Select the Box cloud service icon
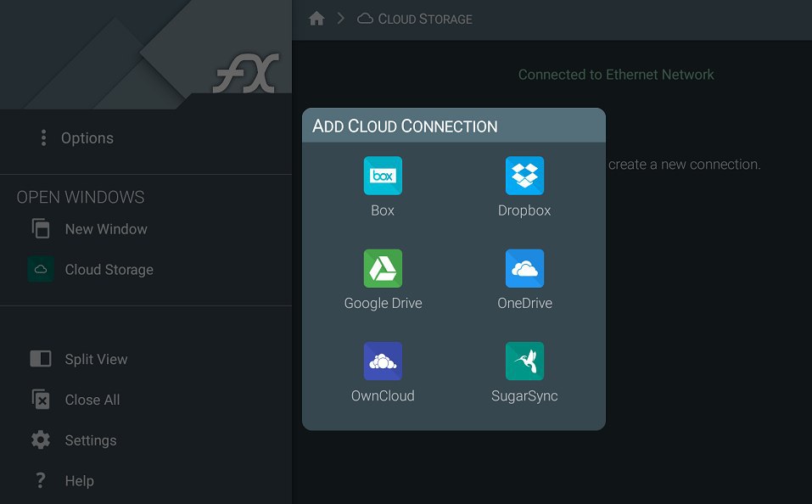 (x=383, y=176)
